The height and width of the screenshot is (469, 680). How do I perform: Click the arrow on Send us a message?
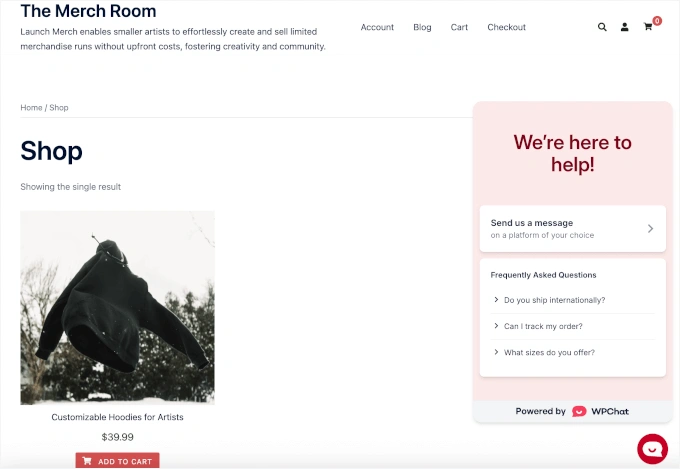tap(650, 229)
